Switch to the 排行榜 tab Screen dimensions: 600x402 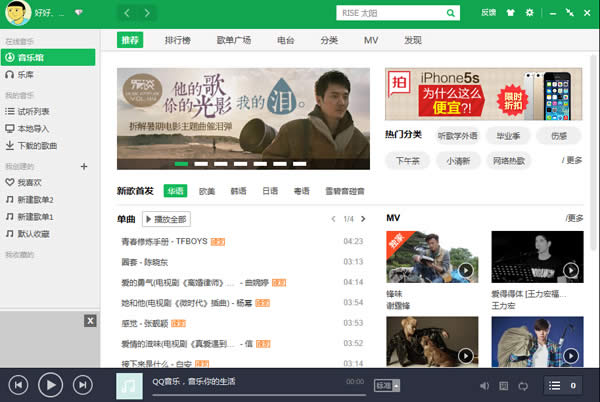coord(176,40)
